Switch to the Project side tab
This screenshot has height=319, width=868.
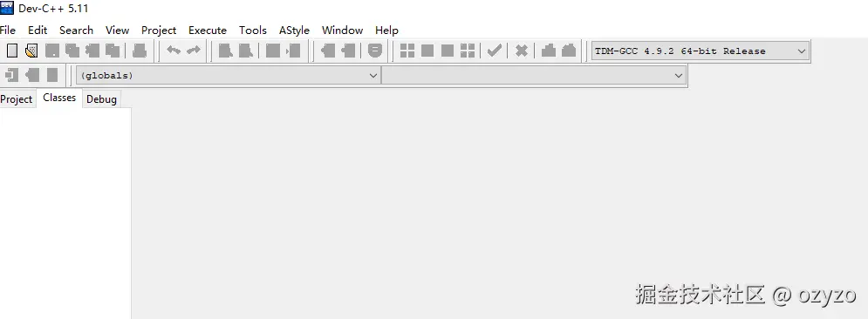tap(17, 99)
